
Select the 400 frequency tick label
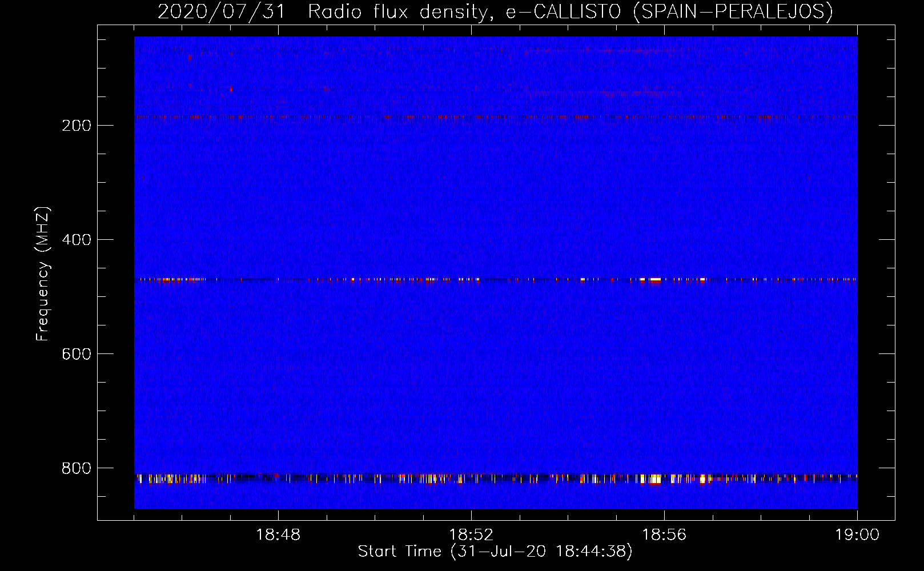(77, 240)
